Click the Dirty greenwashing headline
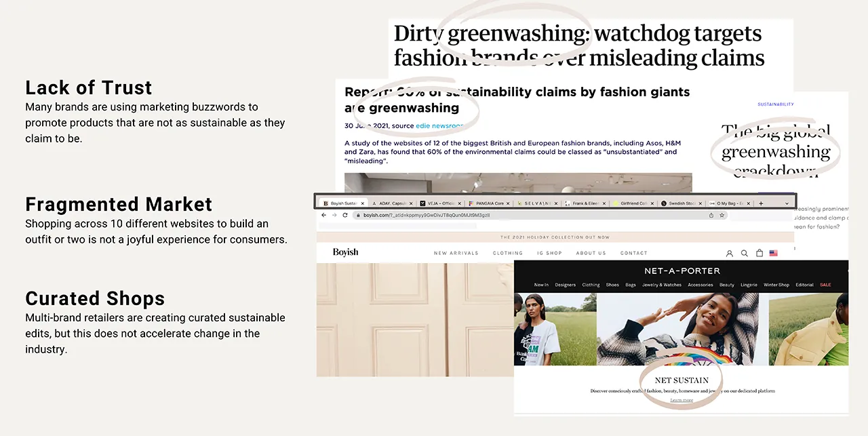Image resolution: width=868 pixels, height=436 pixels. click(578, 45)
